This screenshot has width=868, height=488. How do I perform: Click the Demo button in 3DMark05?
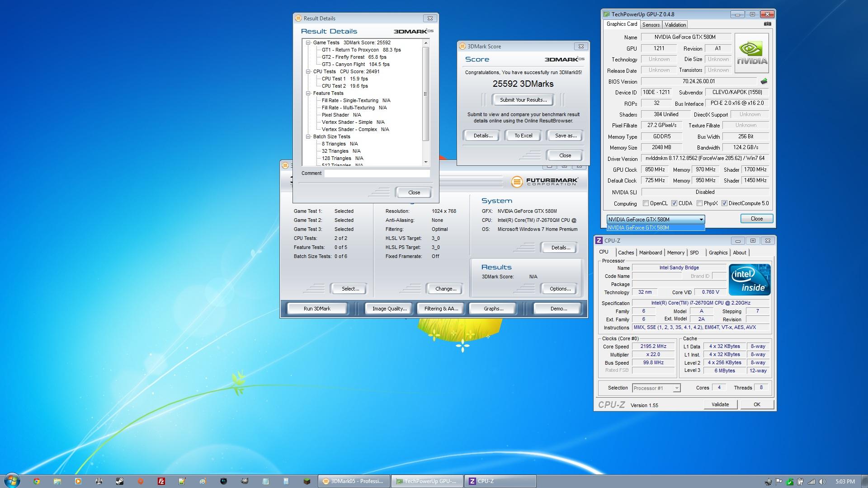tap(558, 309)
